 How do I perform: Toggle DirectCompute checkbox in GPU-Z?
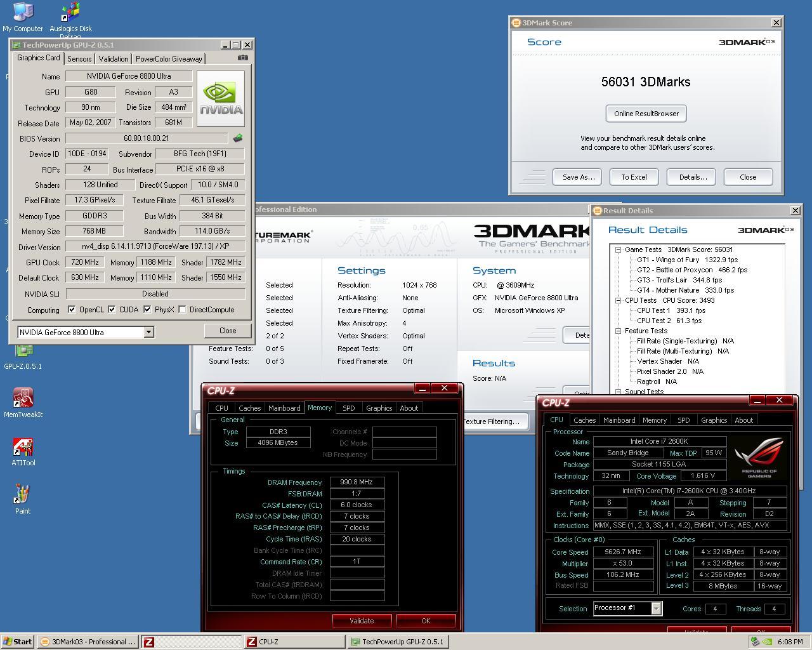182,310
